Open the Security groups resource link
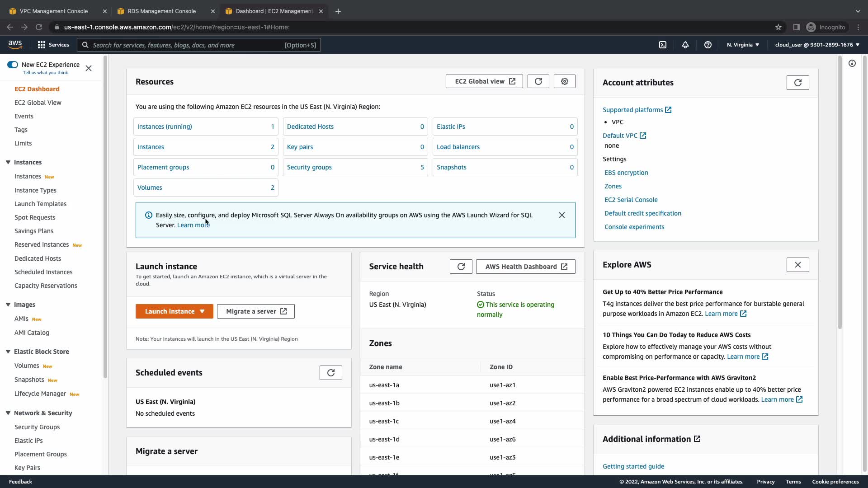 click(x=309, y=167)
